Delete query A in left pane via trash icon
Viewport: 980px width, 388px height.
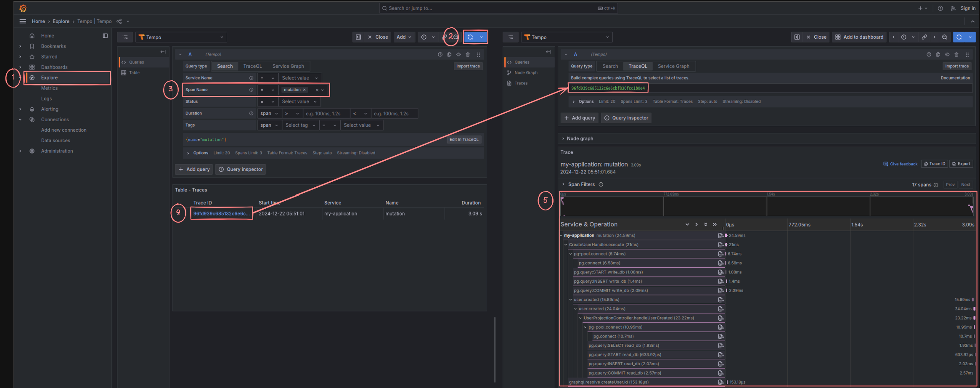[468, 54]
